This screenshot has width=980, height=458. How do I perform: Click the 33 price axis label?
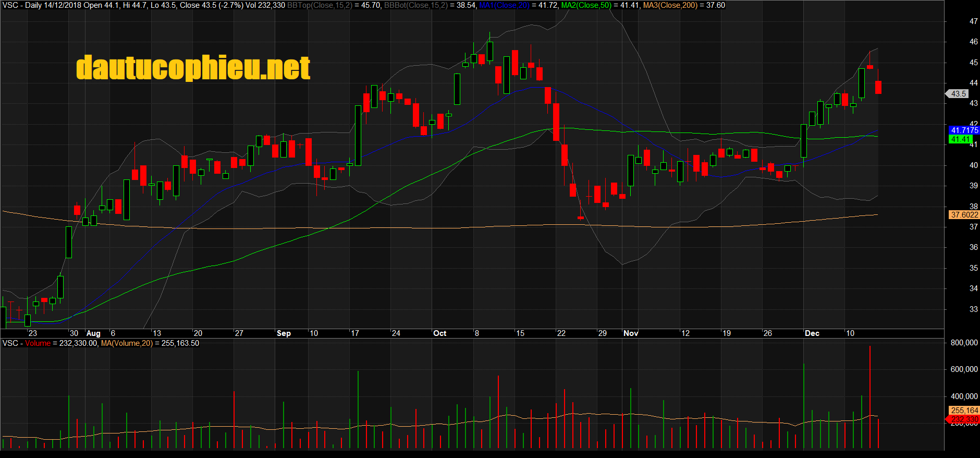pos(973,309)
